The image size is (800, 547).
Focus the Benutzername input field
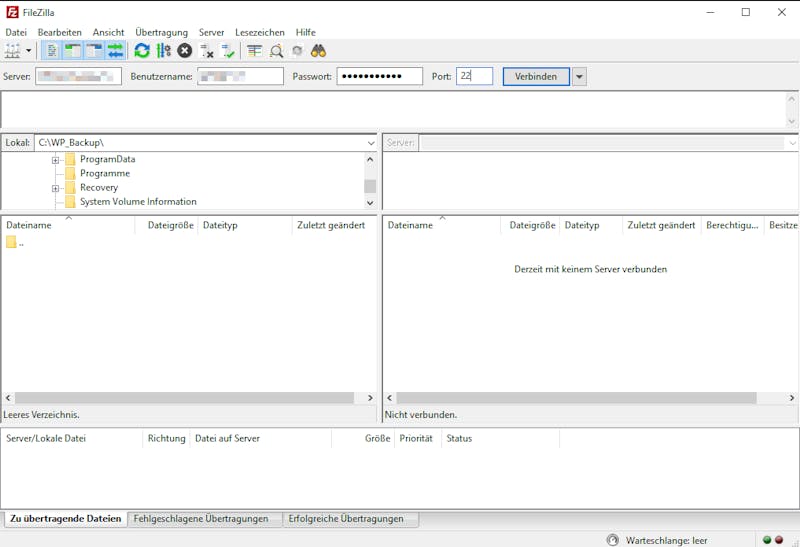(240, 76)
